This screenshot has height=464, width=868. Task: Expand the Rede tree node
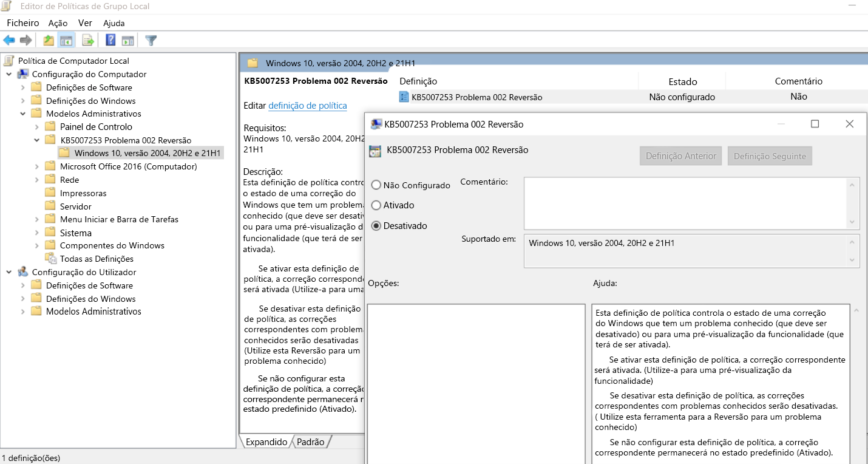pyautogui.click(x=37, y=180)
